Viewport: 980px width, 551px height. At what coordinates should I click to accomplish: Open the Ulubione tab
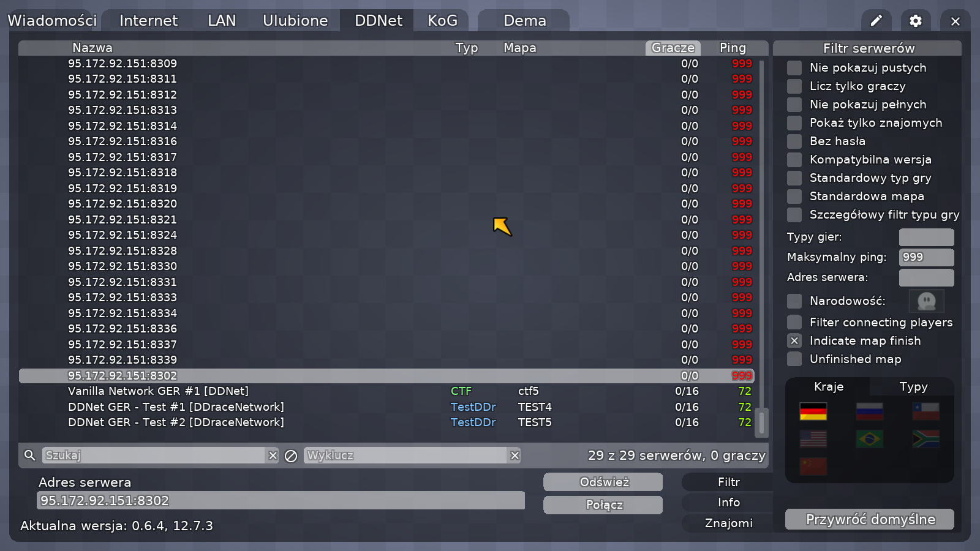(295, 21)
